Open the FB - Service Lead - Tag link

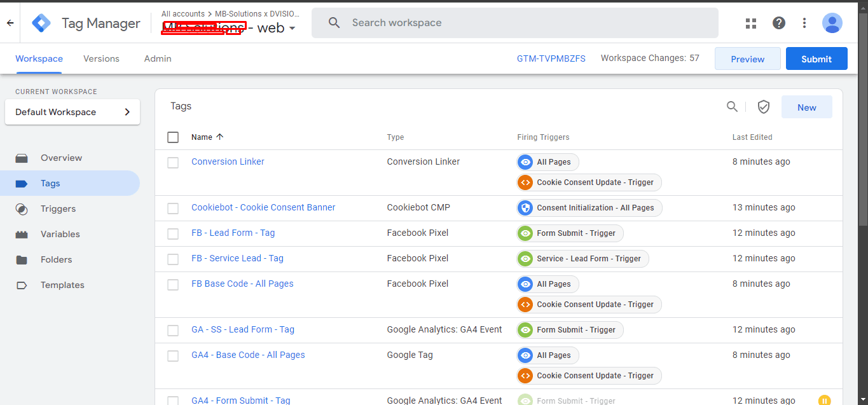[x=237, y=258]
